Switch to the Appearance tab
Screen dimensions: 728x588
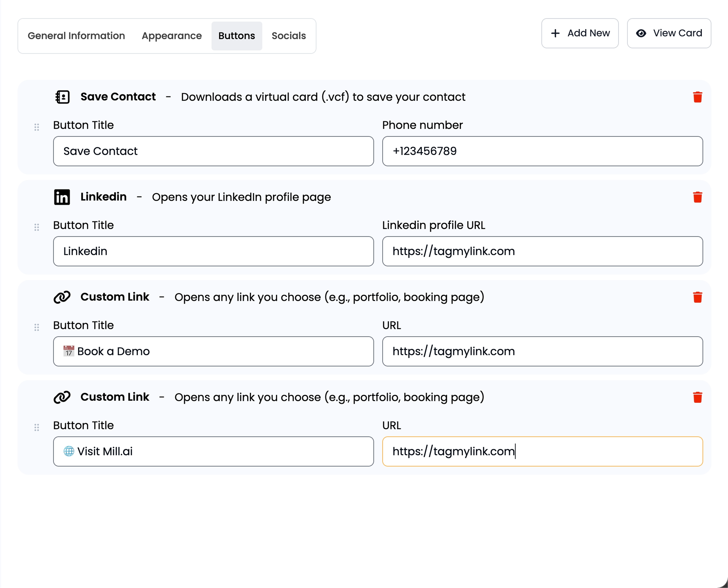tap(171, 36)
